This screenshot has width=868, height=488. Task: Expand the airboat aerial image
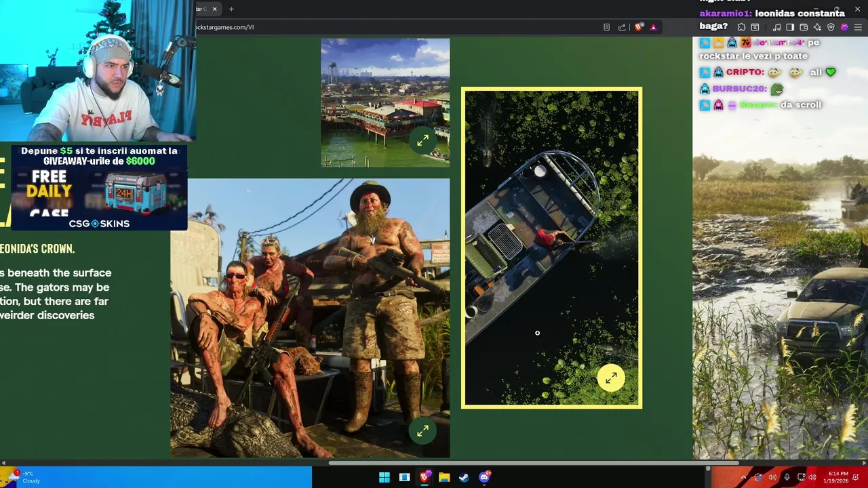pos(611,378)
